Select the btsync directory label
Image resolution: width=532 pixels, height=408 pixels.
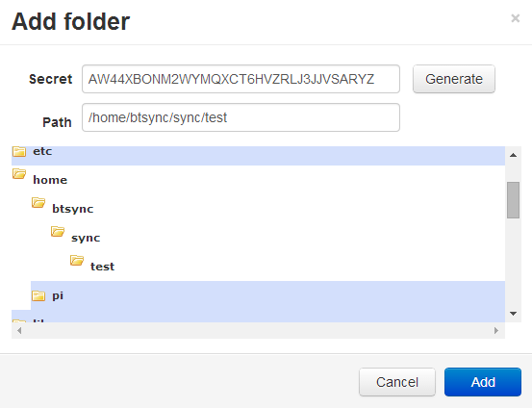pyautogui.click(x=72, y=209)
